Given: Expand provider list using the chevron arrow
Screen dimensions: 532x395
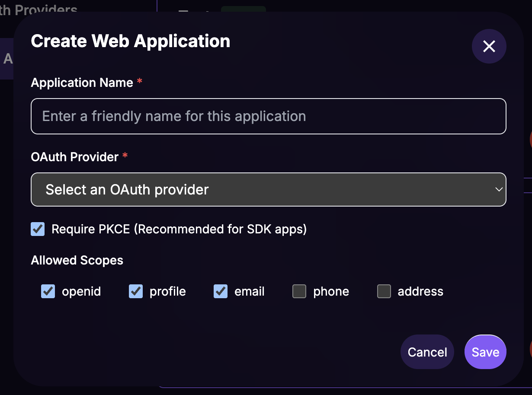Looking at the screenshot, I should coord(498,189).
